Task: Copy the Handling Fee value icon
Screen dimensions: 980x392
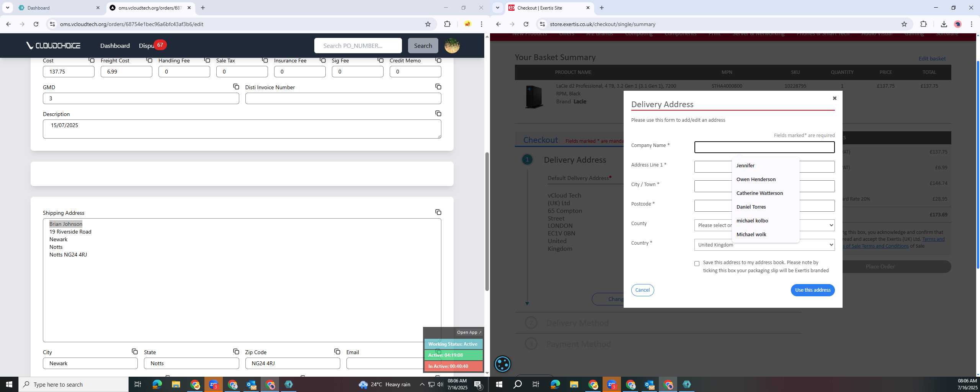Action: [207, 60]
